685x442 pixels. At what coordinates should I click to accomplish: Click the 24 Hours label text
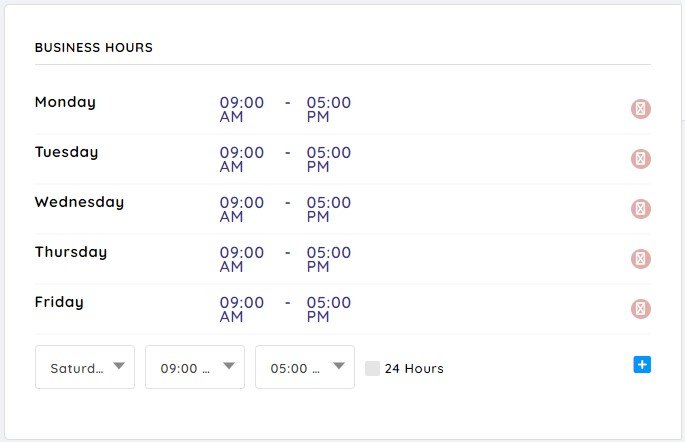pyautogui.click(x=414, y=369)
